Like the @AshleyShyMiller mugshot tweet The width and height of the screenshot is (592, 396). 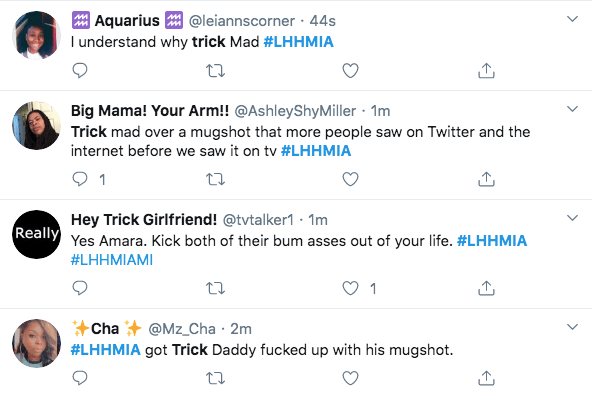[350, 179]
